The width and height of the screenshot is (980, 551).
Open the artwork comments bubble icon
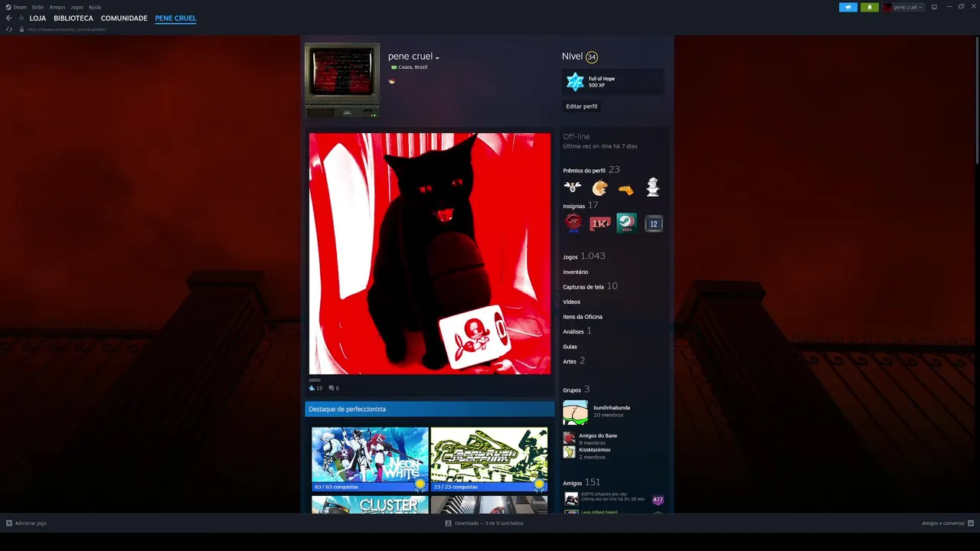(332, 388)
